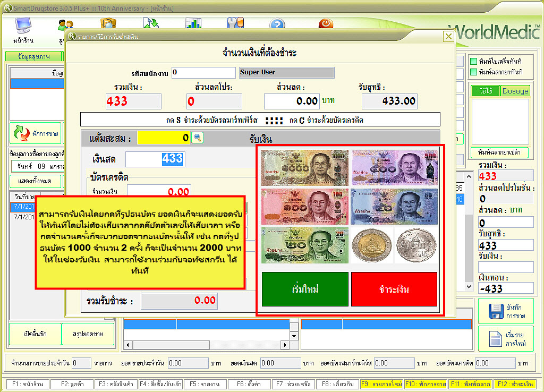The height and width of the screenshot is (392, 544).
Task: Switch to the Dosage tab
Action: coord(515,91)
